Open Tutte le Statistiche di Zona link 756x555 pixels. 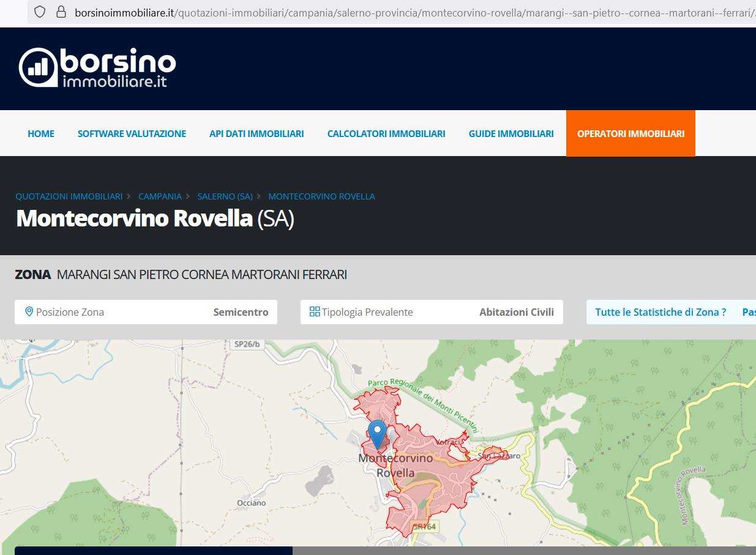click(661, 312)
